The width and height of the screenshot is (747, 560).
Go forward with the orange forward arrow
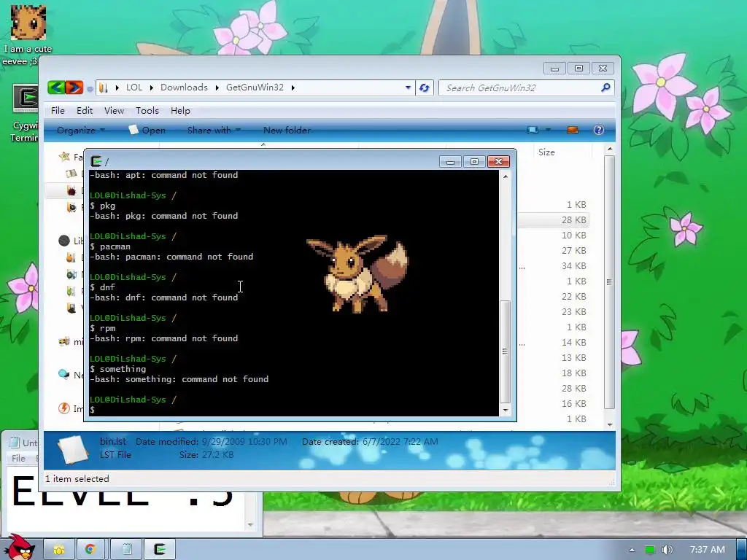click(x=74, y=87)
